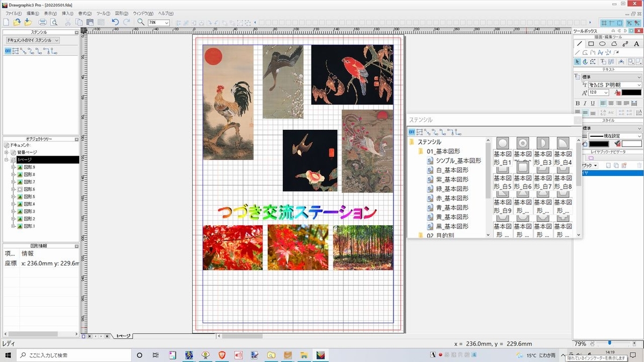Viewport: 644px width, 362px height.
Task: Click the grid display icon top right
Action: tap(605, 23)
